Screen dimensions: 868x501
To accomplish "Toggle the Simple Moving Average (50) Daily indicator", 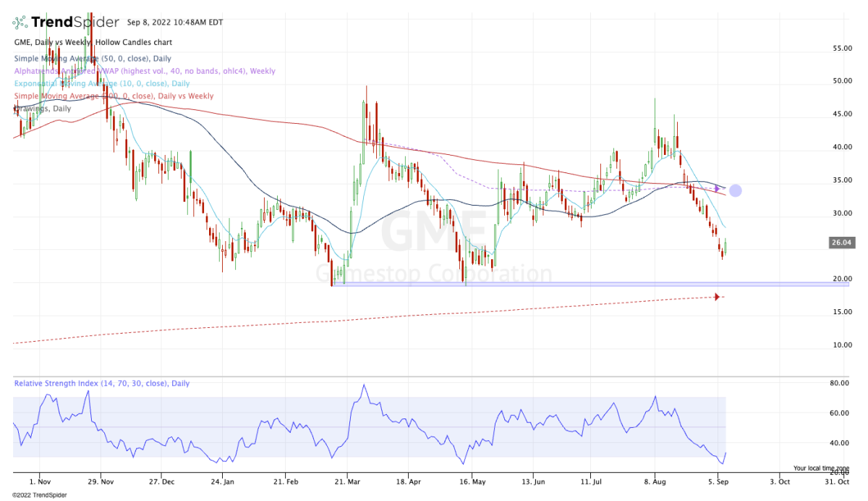I will pos(94,58).
